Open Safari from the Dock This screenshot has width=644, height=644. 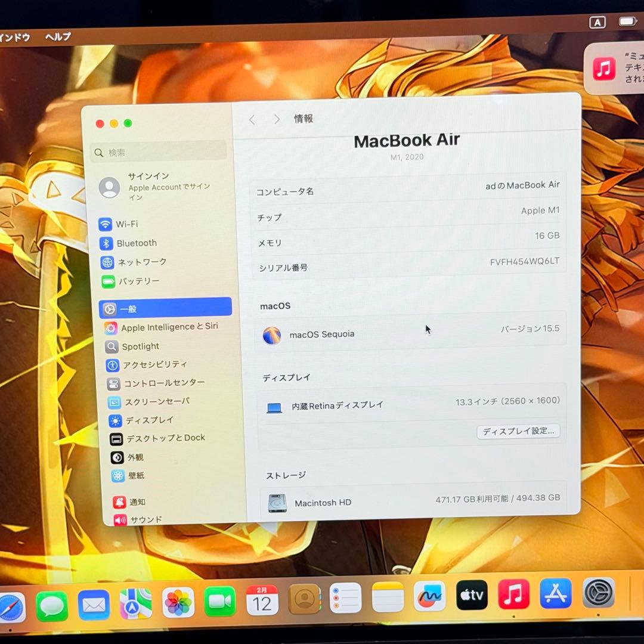click(11, 607)
